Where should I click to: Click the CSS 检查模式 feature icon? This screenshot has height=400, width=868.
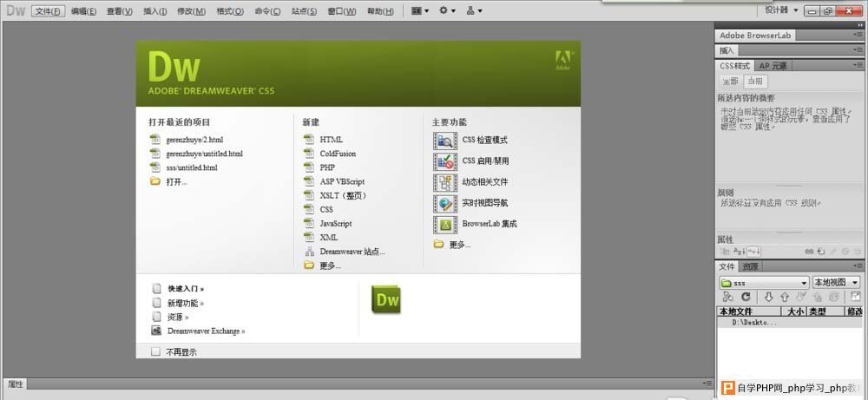click(x=445, y=140)
